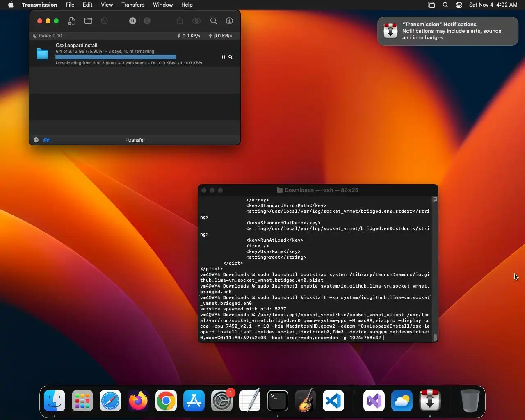Click the Remove Selected toolbar icon
525x420 pixels.
(x=105, y=21)
